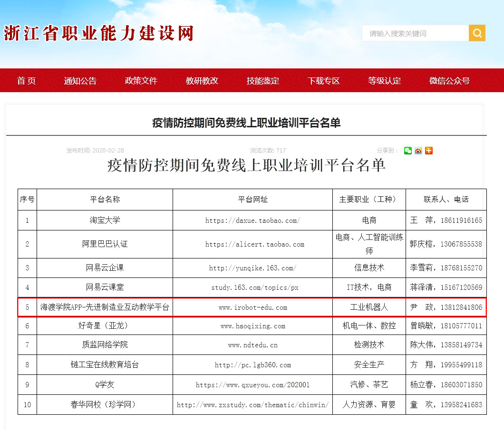
Task: Click the 浏览次数 717 text
Action: click(268, 151)
